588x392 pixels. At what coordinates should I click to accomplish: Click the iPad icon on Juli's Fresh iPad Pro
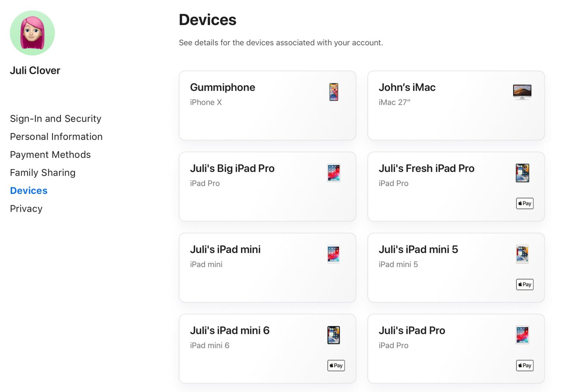coord(522,173)
